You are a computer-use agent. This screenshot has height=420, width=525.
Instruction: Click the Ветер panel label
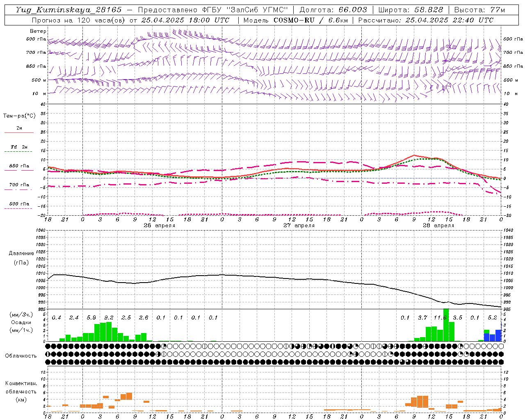tap(38, 31)
